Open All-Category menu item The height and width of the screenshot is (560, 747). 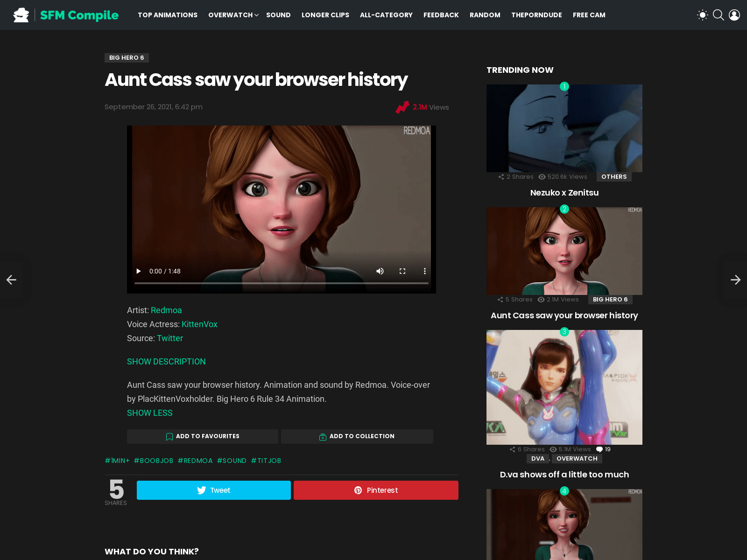point(386,15)
